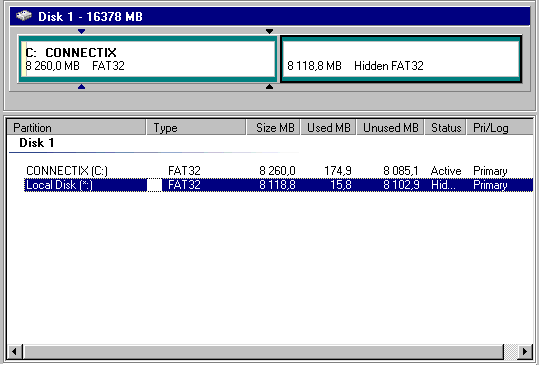Click the Active status cell
This screenshot has height=365, width=539.
446,171
